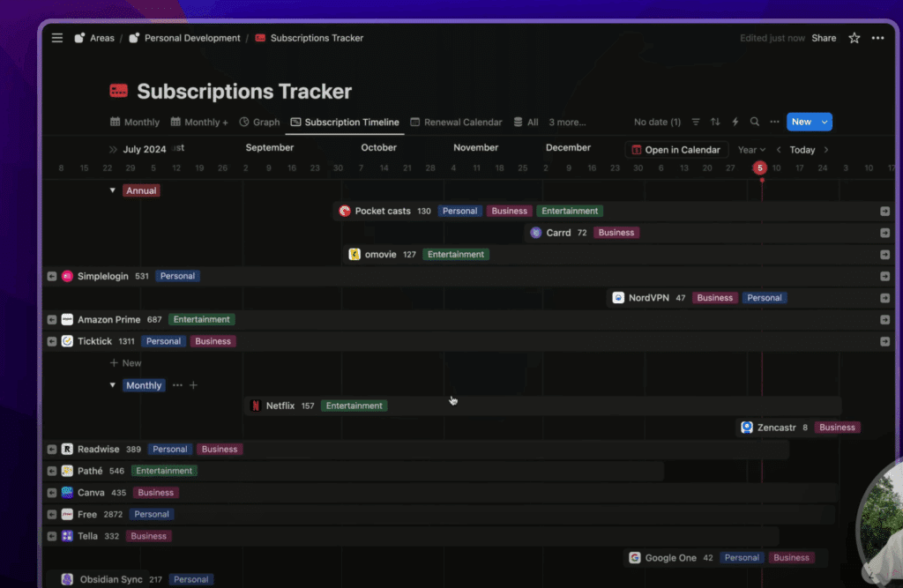903x588 pixels.
Task: Click the sort arrows icon
Action: 715,122
